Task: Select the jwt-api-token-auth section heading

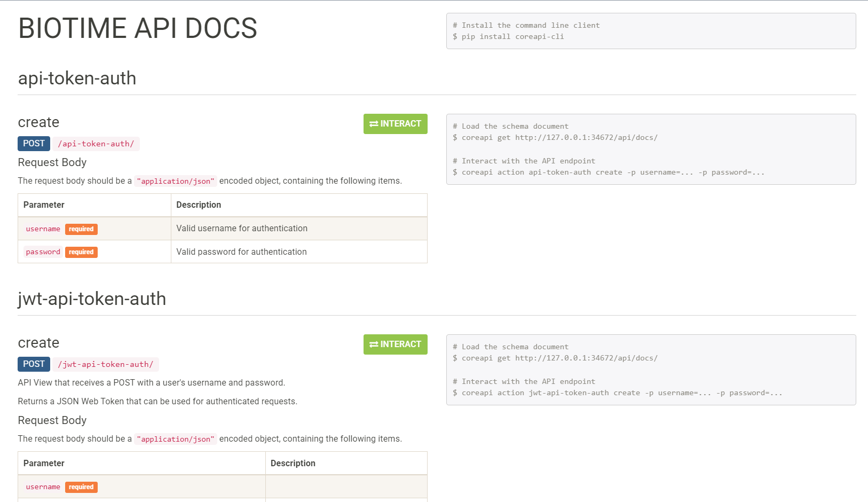Action: (x=92, y=299)
